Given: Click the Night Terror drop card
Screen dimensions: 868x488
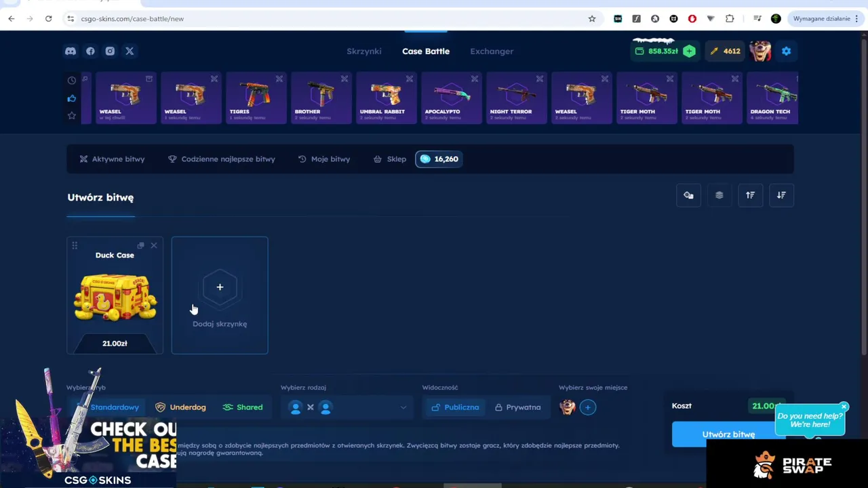Looking at the screenshot, I should 516,98.
